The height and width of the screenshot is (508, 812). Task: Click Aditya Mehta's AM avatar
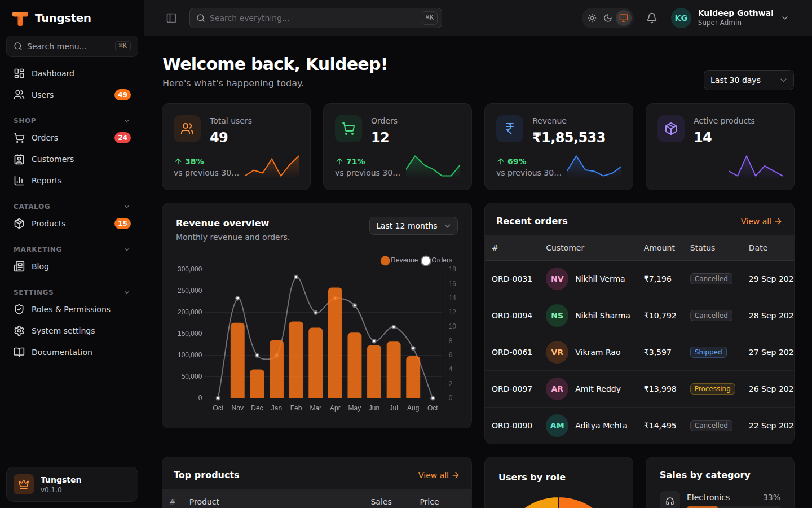pos(557,426)
